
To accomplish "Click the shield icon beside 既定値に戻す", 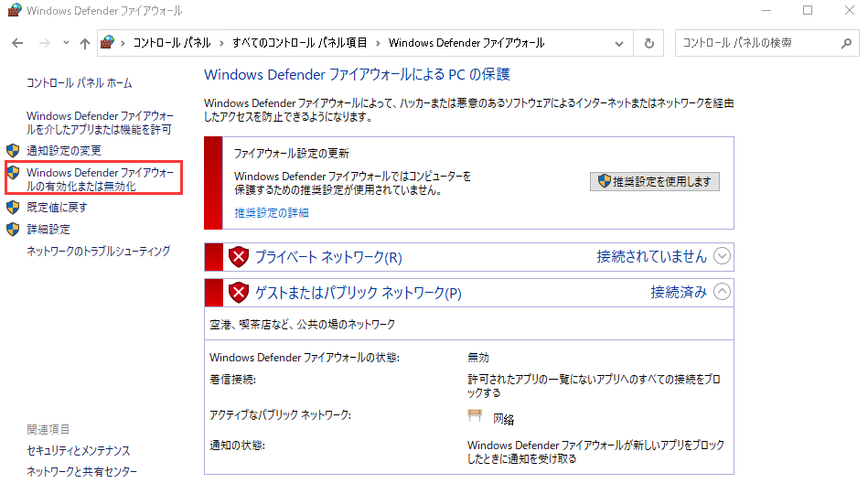I will (x=13, y=207).
